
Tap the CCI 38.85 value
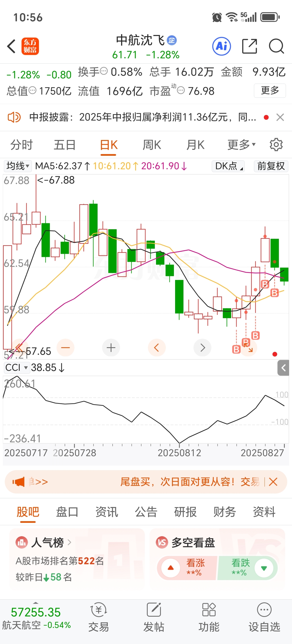click(47, 368)
